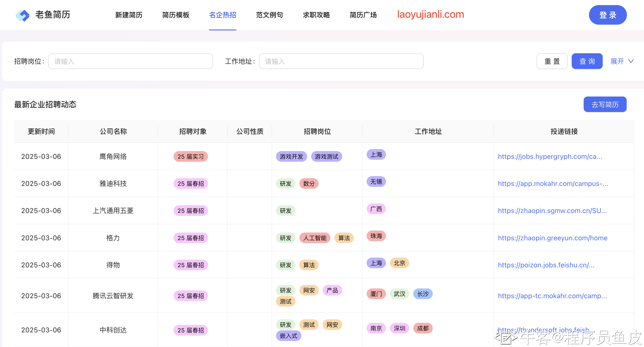Go to the 求职攻略 page
This screenshot has height=347, width=644.
pos(316,15)
